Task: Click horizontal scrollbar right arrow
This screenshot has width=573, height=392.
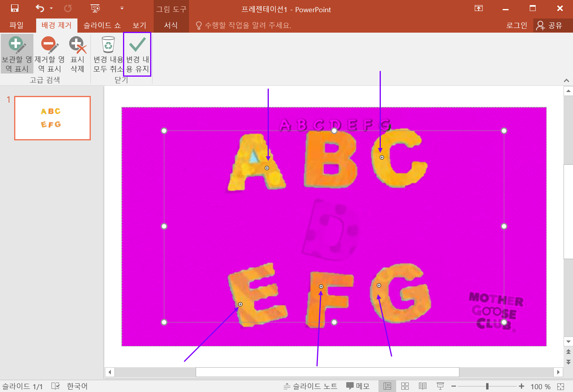Action: [558, 372]
